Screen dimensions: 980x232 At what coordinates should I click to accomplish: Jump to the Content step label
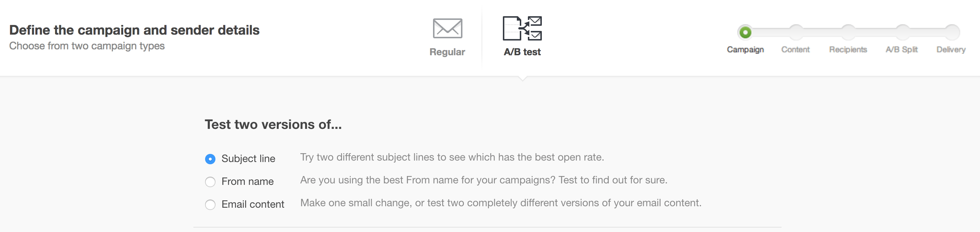[x=795, y=49]
